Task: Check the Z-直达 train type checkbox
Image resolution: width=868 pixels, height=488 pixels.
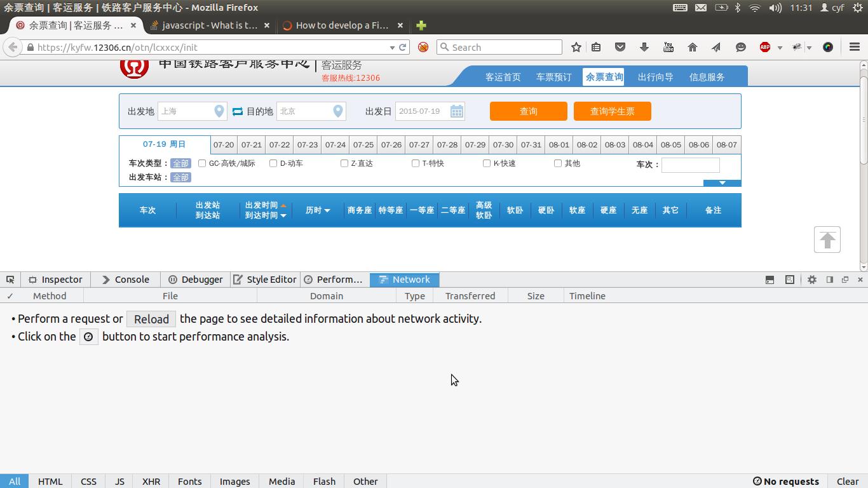Action: coord(344,163)
